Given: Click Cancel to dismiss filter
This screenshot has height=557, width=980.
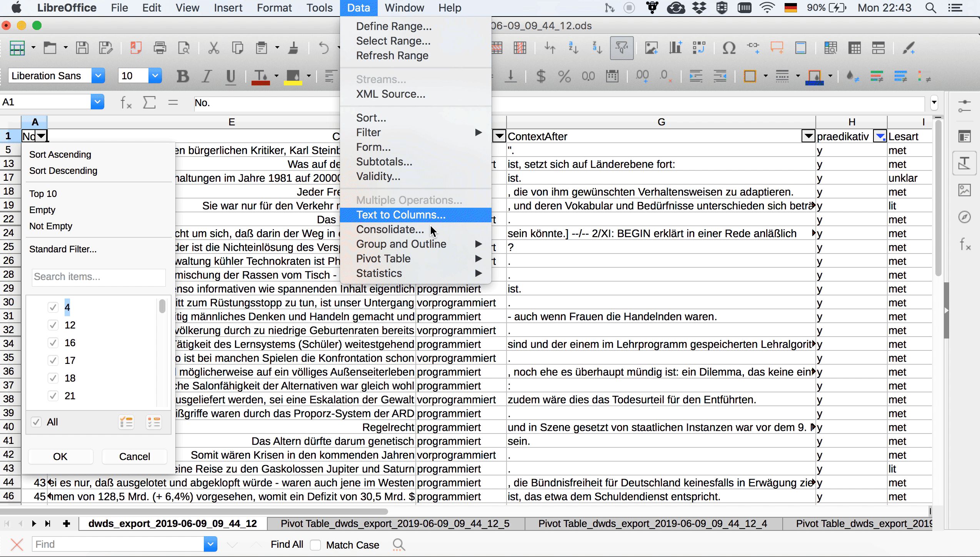Looking at the screenshot, I should tap(134, 457).
